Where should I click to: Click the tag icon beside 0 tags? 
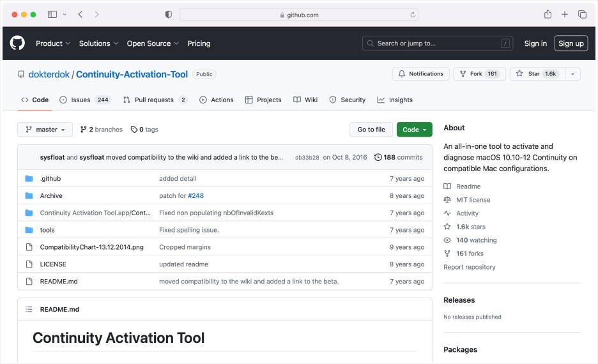click(x=134, y=130)
